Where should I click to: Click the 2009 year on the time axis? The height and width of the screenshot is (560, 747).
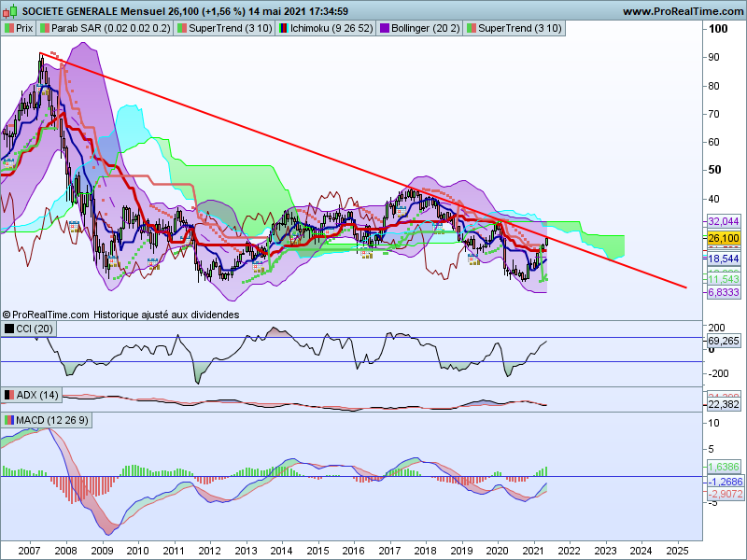pos(102,551)
